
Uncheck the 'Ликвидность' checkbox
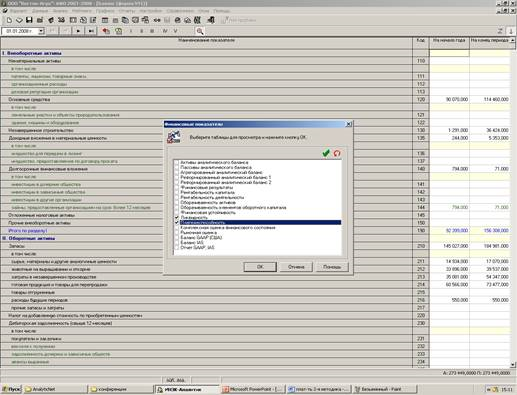(x=177, y=218)
